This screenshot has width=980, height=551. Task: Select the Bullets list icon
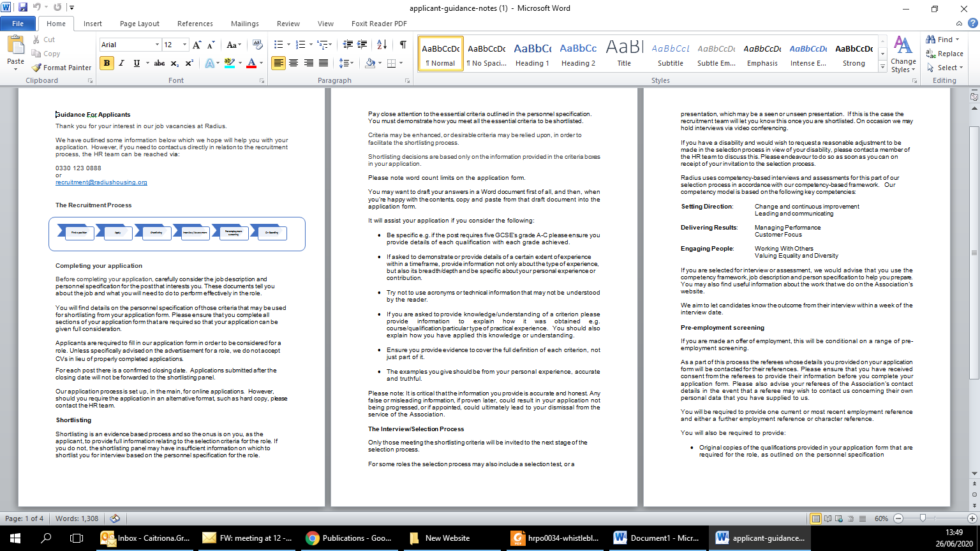[278, 45]
